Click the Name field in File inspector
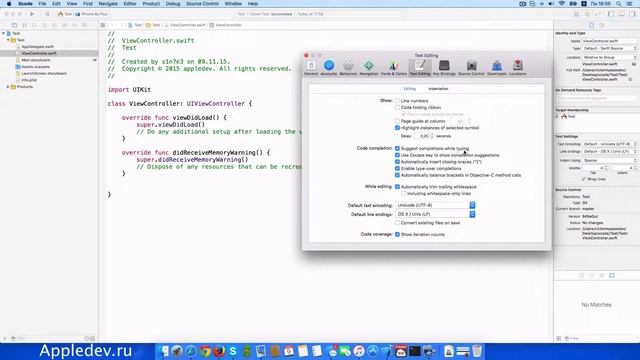The image size is (640, 360). (609, 41)
